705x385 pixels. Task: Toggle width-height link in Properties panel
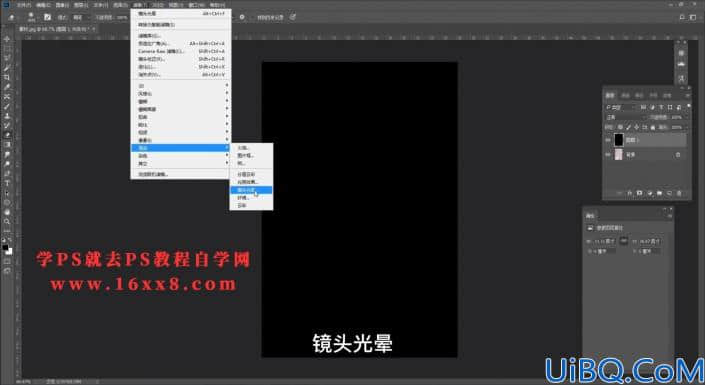[x=623, y=241]
